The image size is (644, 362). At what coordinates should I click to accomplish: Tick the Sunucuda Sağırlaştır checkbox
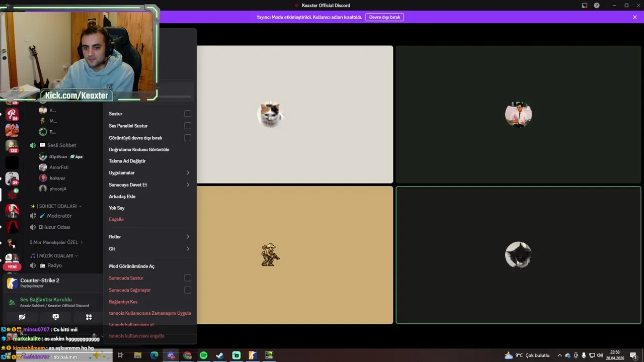pyautogui.click(x=188, y=290)
